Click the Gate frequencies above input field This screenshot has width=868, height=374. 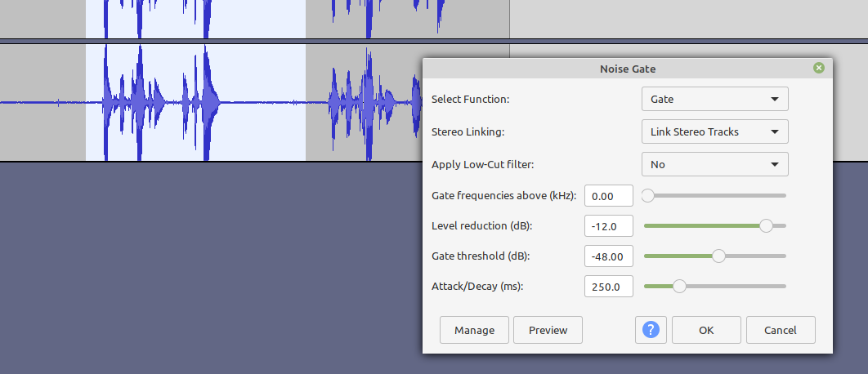coord(609,196)
